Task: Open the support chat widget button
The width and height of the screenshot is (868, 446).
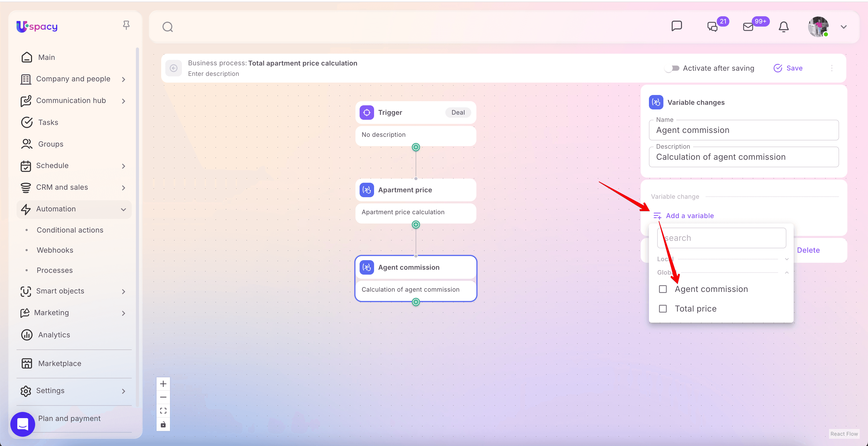Action: click(x=22, y=425)
